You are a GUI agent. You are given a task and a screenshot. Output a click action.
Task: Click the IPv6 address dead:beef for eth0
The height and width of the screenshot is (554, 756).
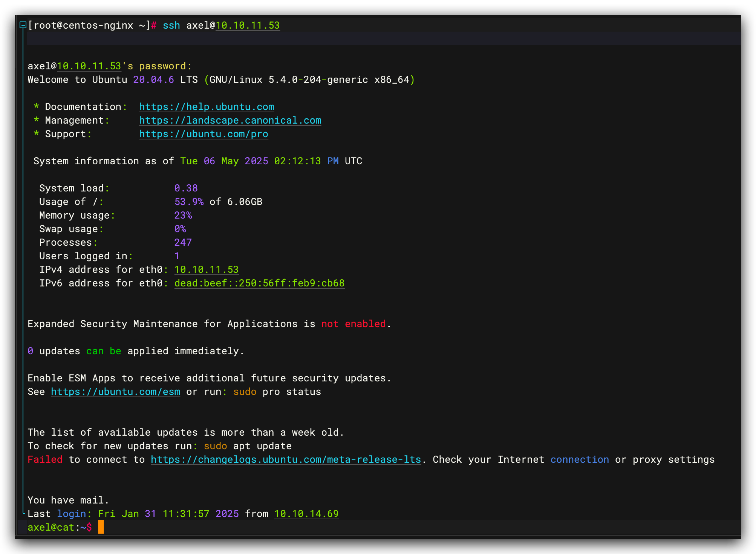[x=259, y=283]
